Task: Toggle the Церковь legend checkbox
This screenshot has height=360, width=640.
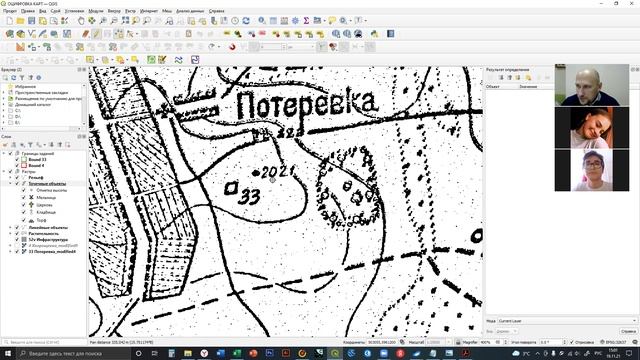Action: [24, 205]
